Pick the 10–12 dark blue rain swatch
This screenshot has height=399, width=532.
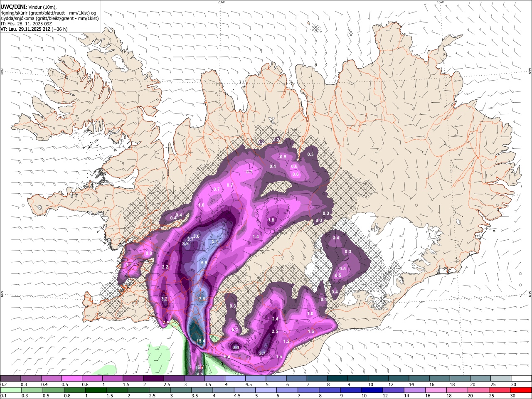(x=372, y=390)
